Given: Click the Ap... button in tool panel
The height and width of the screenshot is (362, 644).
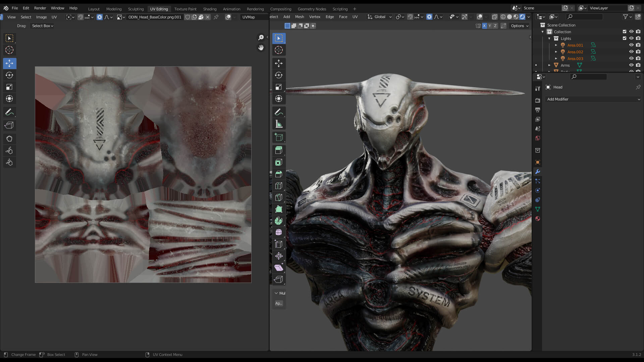Looking at the screenshot, I should click(x=279, y=303).
